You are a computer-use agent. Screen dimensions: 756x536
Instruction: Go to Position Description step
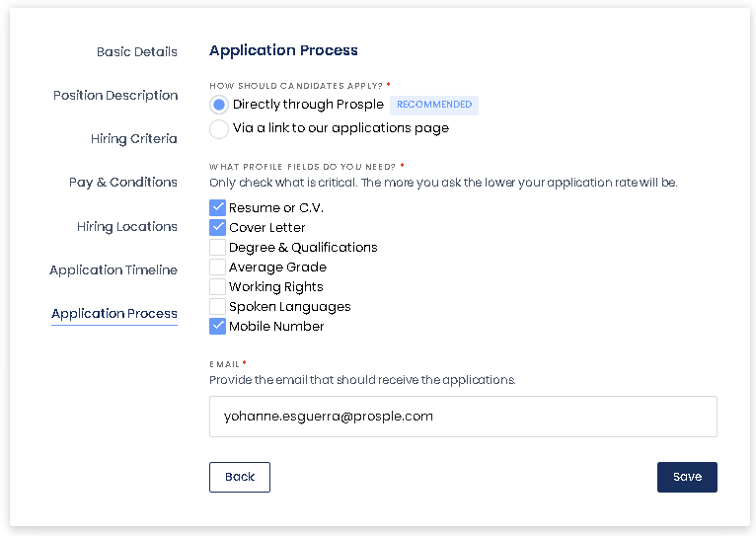[115, 96]
